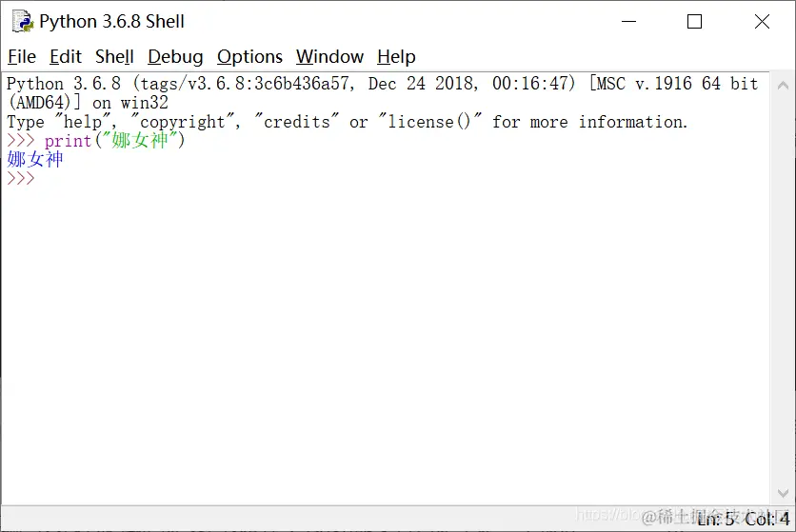Open the Edit menu
The height and width of the screenshot is (532, 796).
click(x=66, y=56)
